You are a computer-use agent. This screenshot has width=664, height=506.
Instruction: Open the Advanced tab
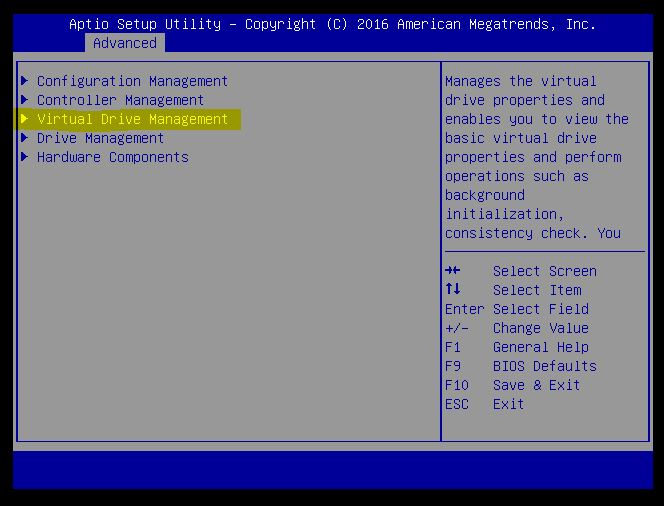(125, 43)
